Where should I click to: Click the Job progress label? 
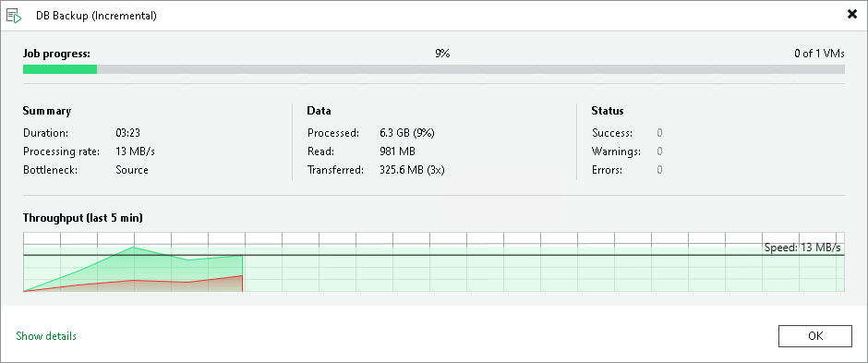point(56,54)
